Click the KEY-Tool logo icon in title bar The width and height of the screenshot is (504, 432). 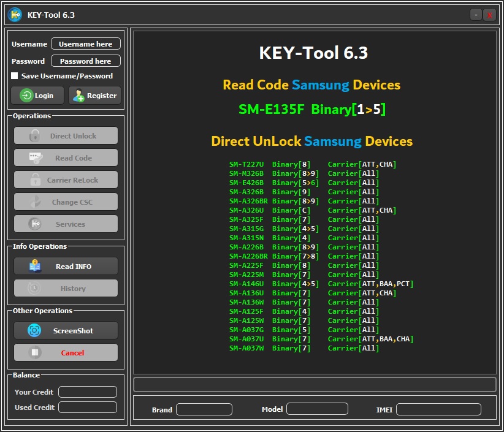(15, 15)
